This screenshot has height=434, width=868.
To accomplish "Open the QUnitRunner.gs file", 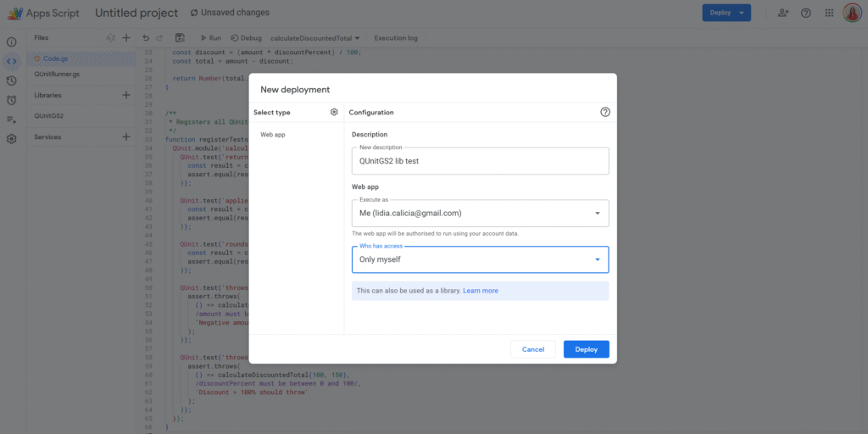I will click(57, 75).
